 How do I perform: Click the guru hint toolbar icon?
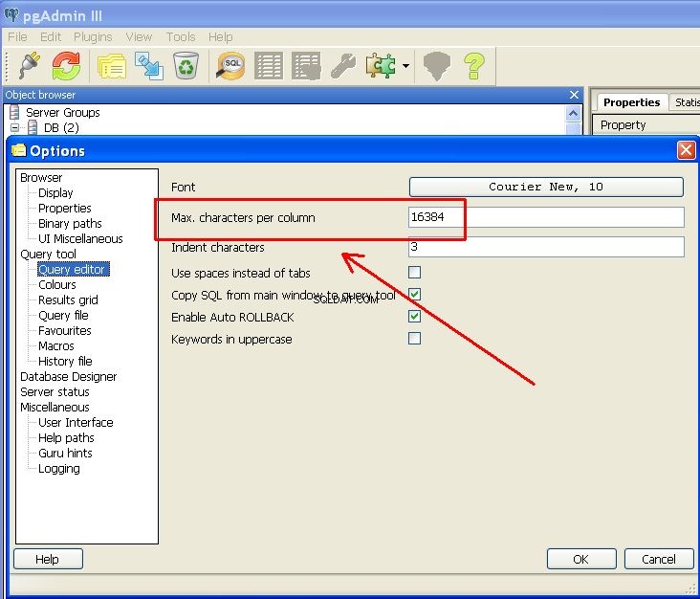(436, 66)
